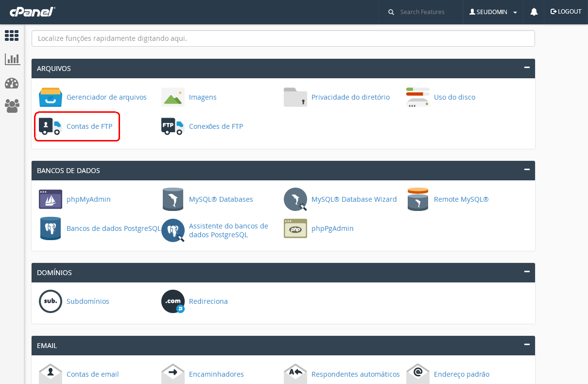Image resolution: width=588 pixels, height=384 pixels.
Task: Collapse the EMAIL section
Action: pyautogui.click(x=527, y=345)
